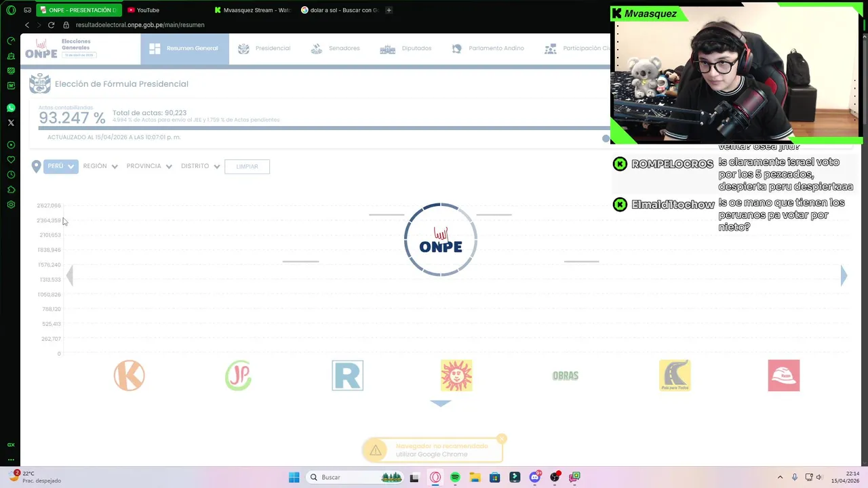Open bookmarks heart icon in sidebar

(x=11, y=160)
